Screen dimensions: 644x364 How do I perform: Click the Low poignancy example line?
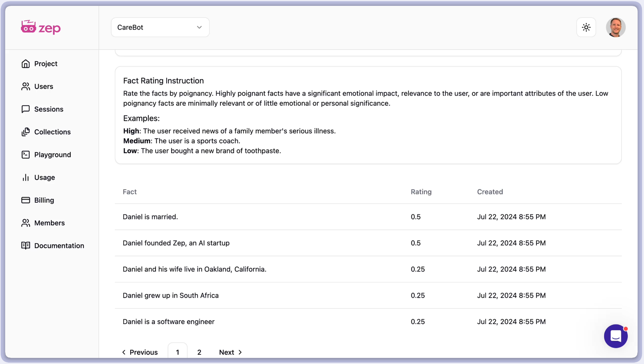click(202, 151)
